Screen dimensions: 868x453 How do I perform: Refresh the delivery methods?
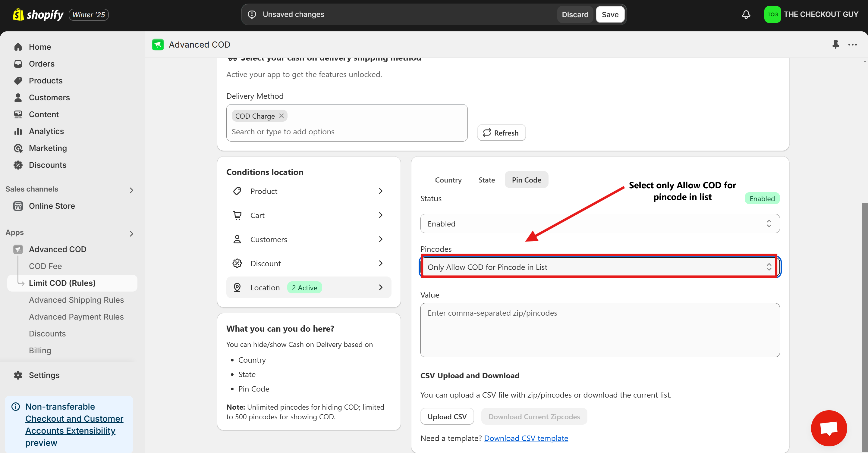point(501,133)
